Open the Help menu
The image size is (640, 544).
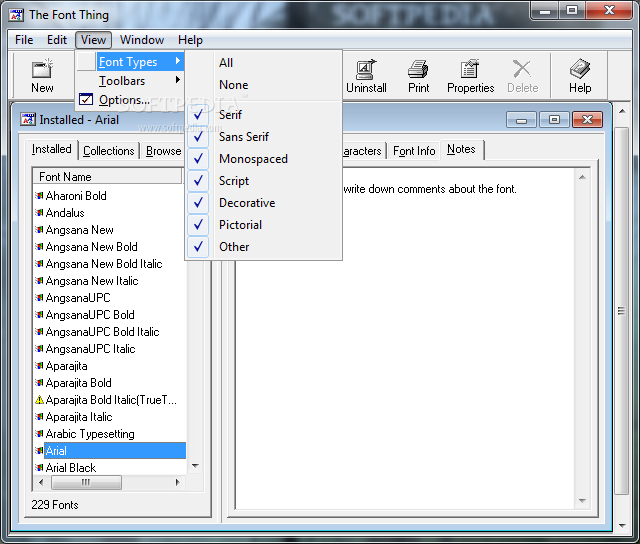(190, 40)
